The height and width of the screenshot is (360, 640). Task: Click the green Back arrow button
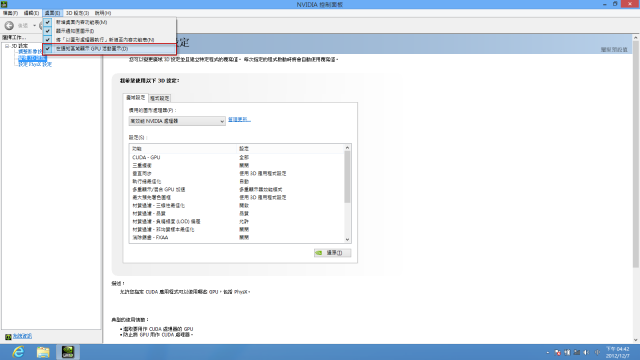9,26
